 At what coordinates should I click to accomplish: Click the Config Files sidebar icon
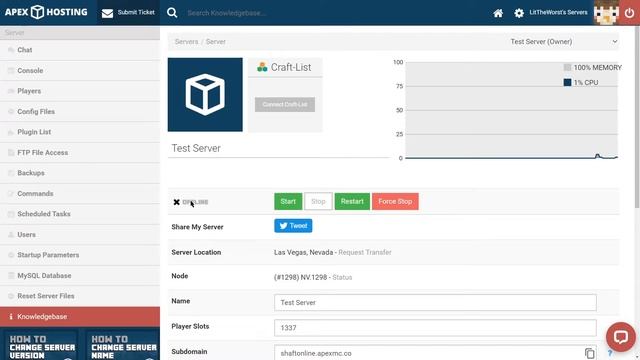[x=11, y=111]
